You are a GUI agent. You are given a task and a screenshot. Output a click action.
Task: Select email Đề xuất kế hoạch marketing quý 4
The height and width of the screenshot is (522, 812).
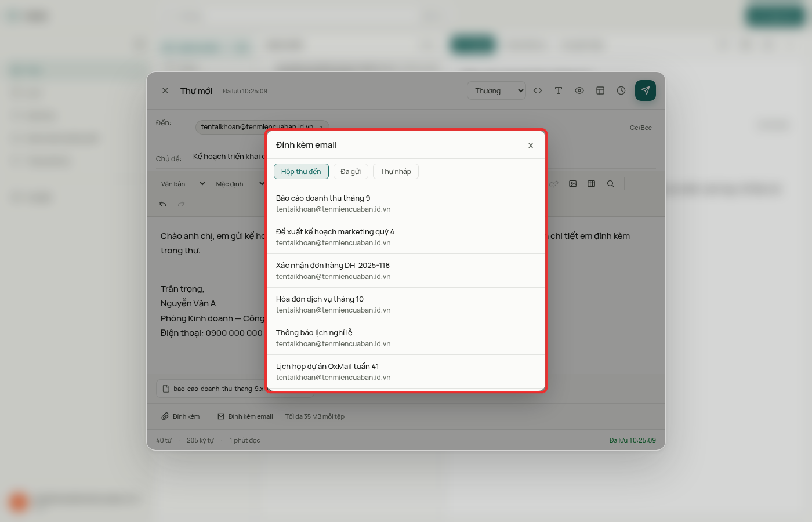[x=406, y=237]
